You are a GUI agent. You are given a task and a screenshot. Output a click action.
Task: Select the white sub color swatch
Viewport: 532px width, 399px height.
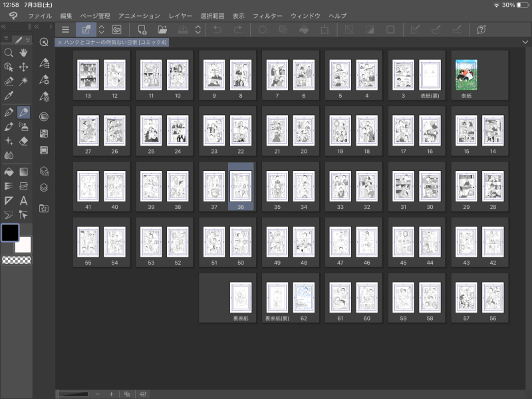click(x=23, y=245)
